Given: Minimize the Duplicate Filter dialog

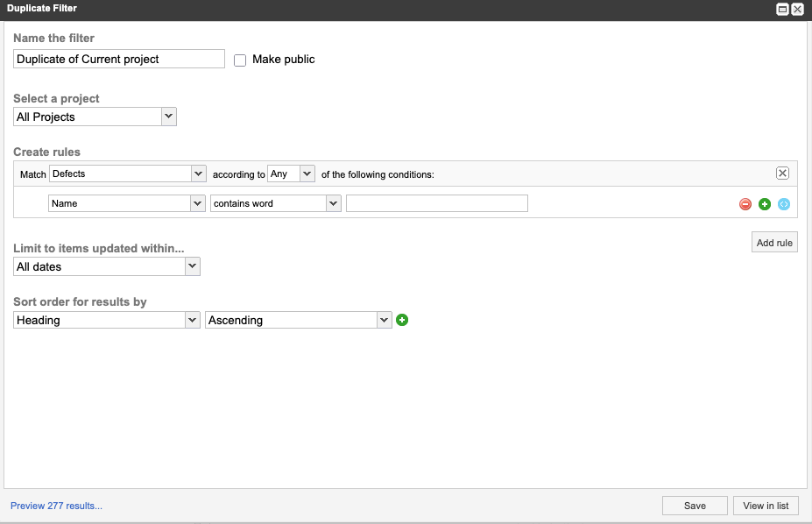Looking at the screenshot, I should (782, 9).
